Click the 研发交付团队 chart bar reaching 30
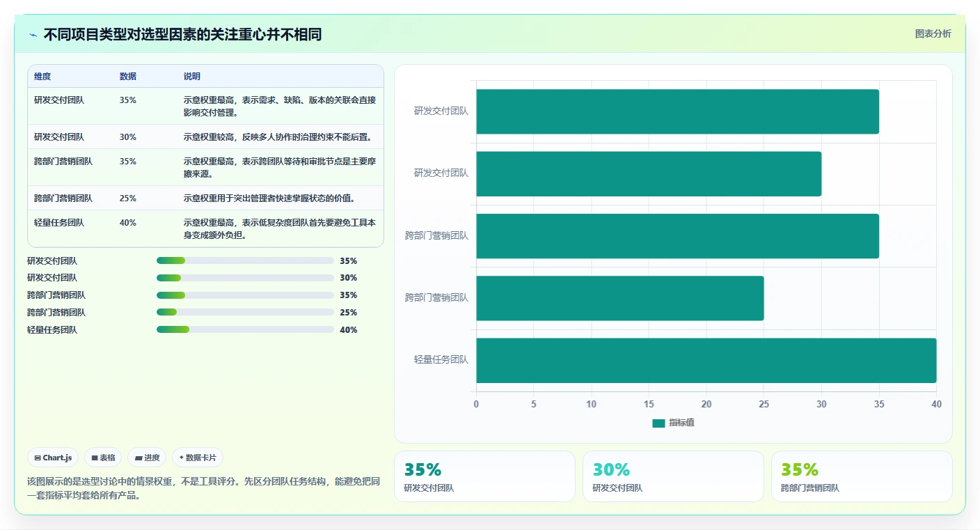The width and height of the screenshot is (980, 530). coord(649,173)
